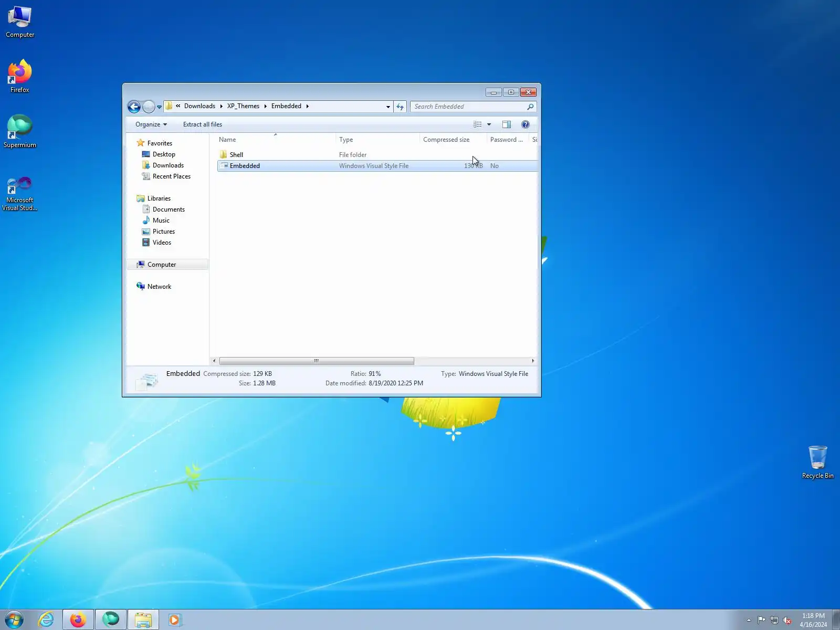The image size is (840, 630).
Task: Sort by the Password column header
Action: (508, 140)
